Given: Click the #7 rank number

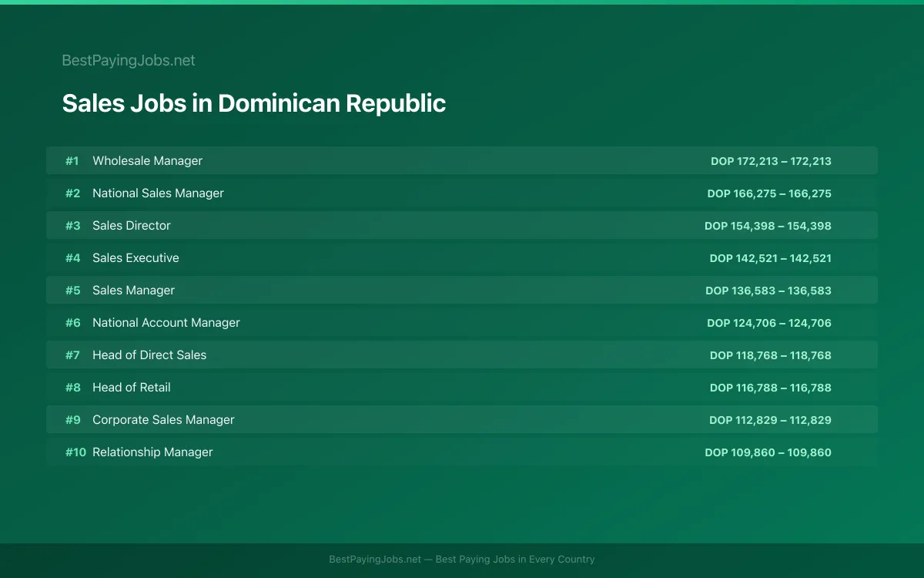Looking at the screenshot, I should pos(72,355).
